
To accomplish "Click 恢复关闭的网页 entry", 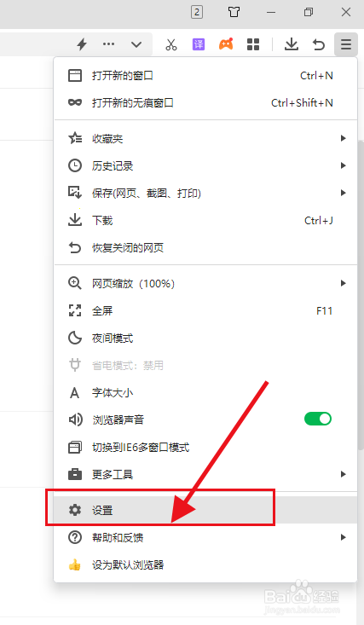I will 205,248.
